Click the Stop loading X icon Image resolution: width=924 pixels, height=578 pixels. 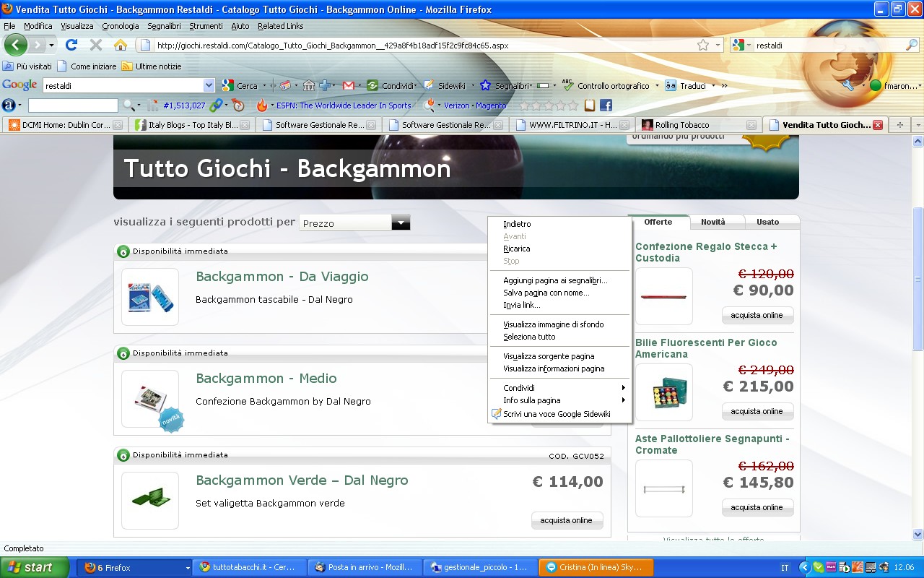[x=96, y=45]
